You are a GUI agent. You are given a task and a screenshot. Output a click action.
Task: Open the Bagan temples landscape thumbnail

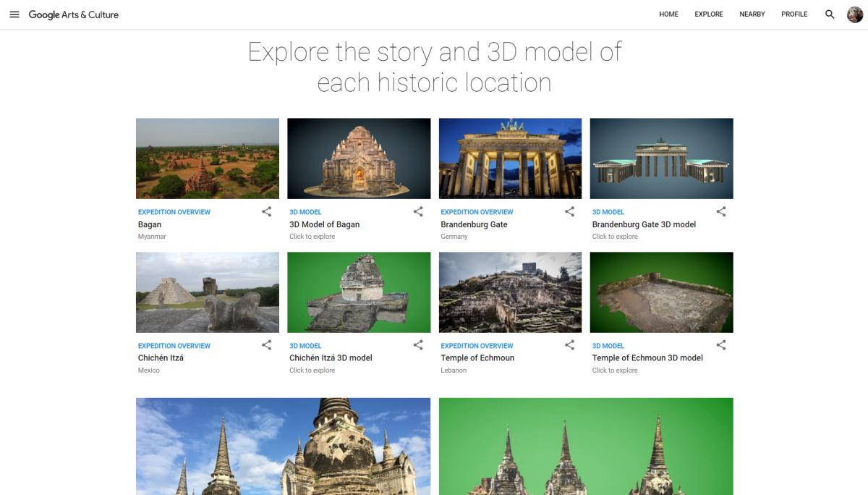[x=208, y=158]
